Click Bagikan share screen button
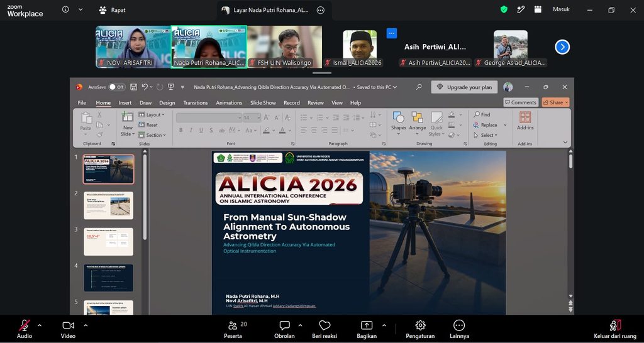The width and height of the screenshot is (644, 343). point(367,329)
